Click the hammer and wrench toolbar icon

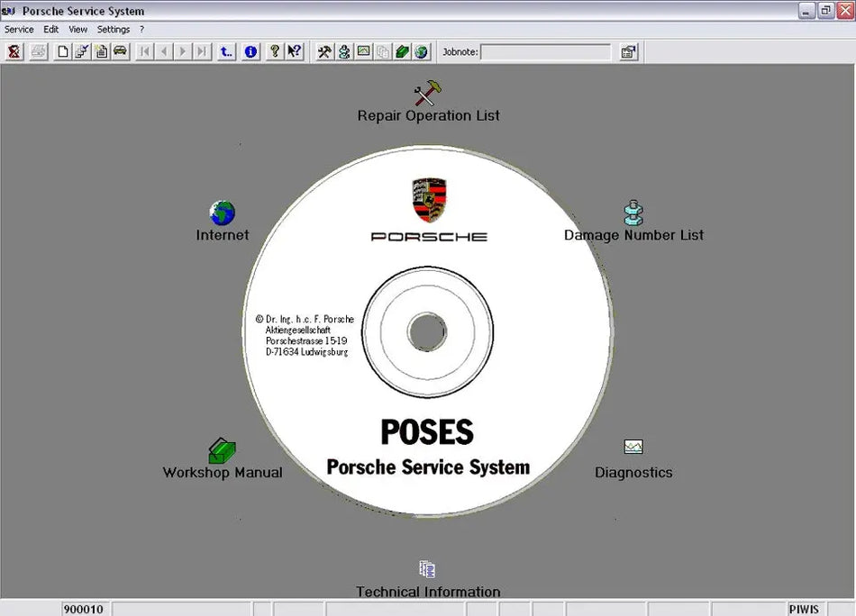pyautogui.click(x=323, y=51)
